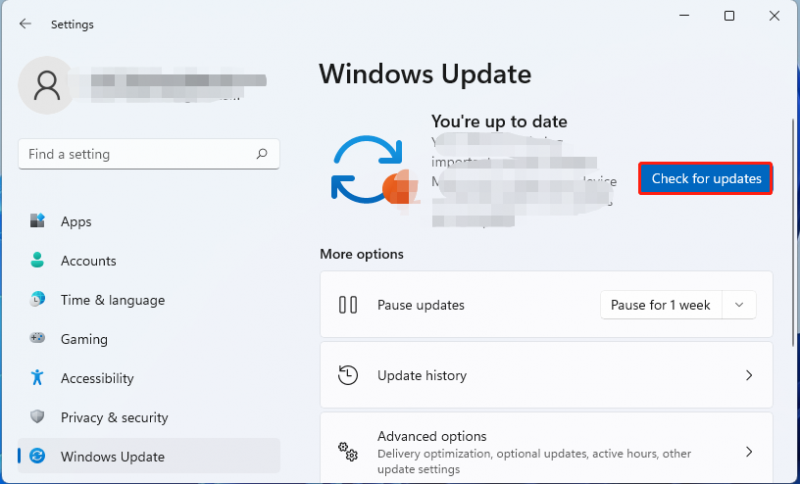Go to Time & language settings
Viewport: 800px width, 484px height.
[x=148, y=300]
